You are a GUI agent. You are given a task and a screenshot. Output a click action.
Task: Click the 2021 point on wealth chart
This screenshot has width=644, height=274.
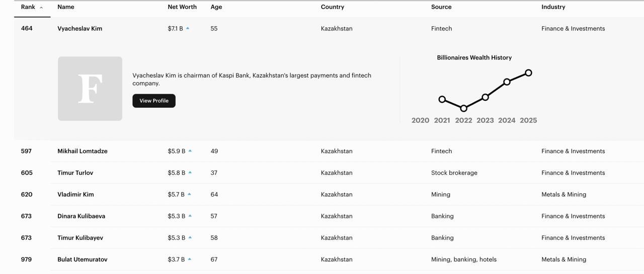(x=442, y=99)
